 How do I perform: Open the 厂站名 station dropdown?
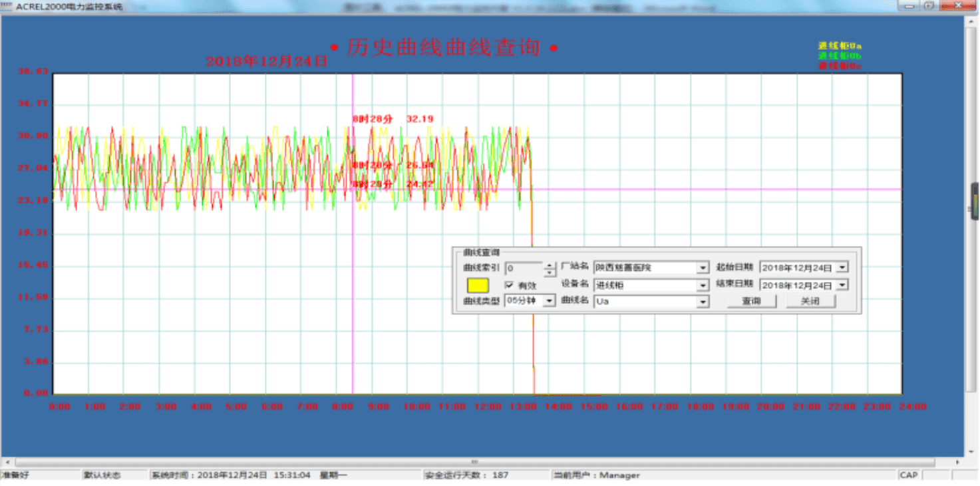pyautogui.click(x=703, y=268)
